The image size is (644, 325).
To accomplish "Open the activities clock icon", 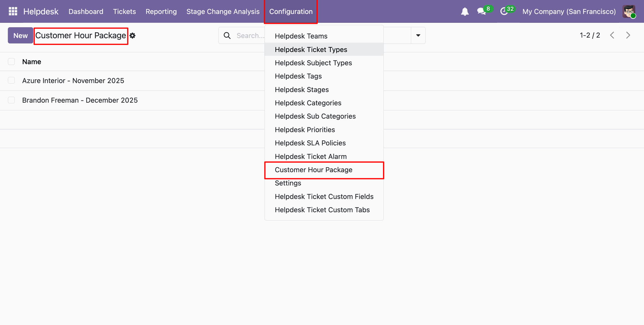I will coord(504,11).
